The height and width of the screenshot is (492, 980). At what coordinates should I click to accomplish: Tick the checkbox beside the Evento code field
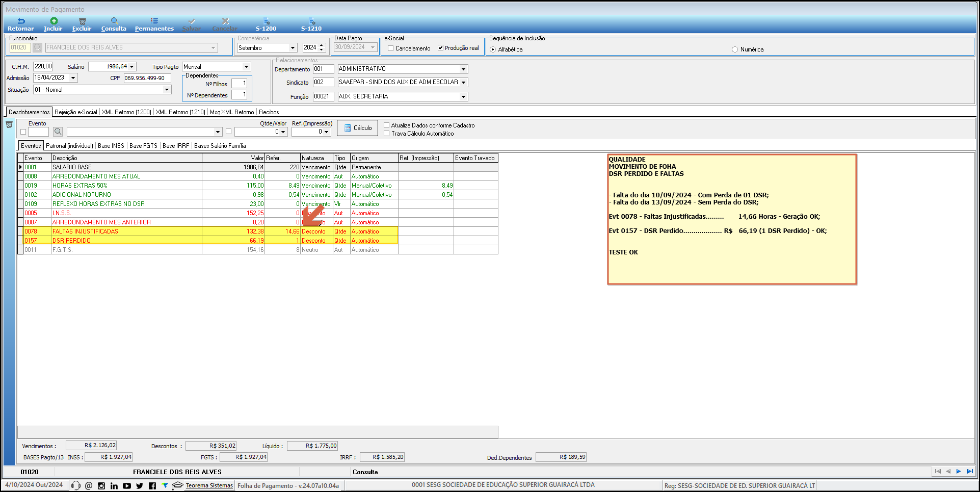pos(23,132)
